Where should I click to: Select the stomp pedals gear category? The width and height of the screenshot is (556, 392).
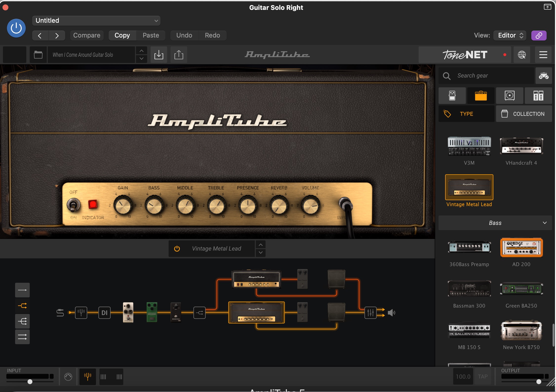[x=452, y=96]
